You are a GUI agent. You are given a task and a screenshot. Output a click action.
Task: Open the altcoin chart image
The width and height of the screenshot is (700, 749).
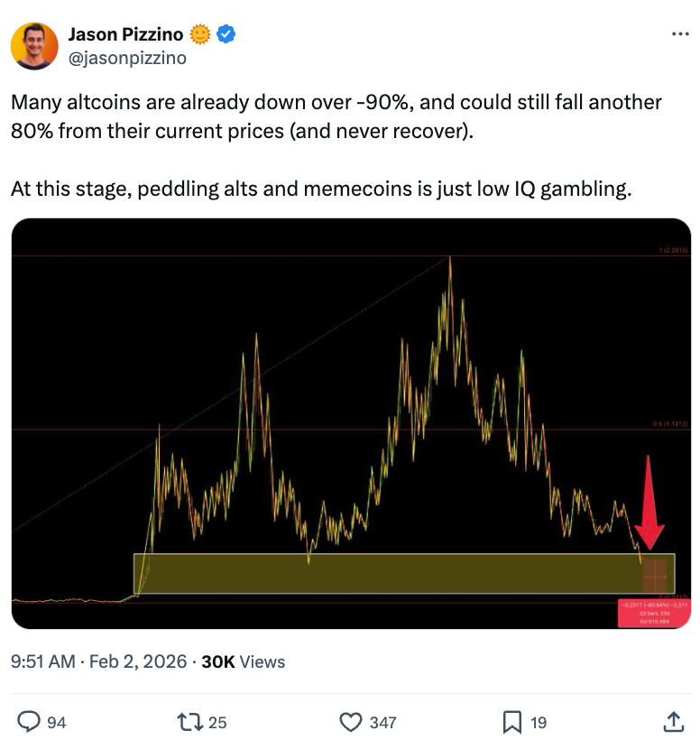coord(351,423)
